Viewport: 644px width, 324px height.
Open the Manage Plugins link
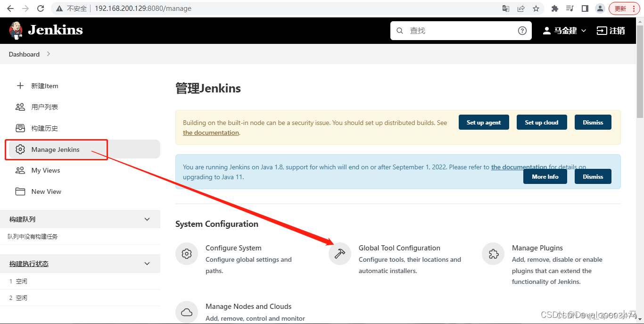537,248
